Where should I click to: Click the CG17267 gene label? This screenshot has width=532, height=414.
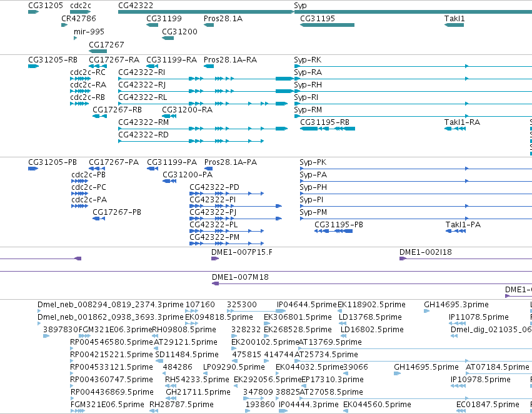tap(106, 45)
